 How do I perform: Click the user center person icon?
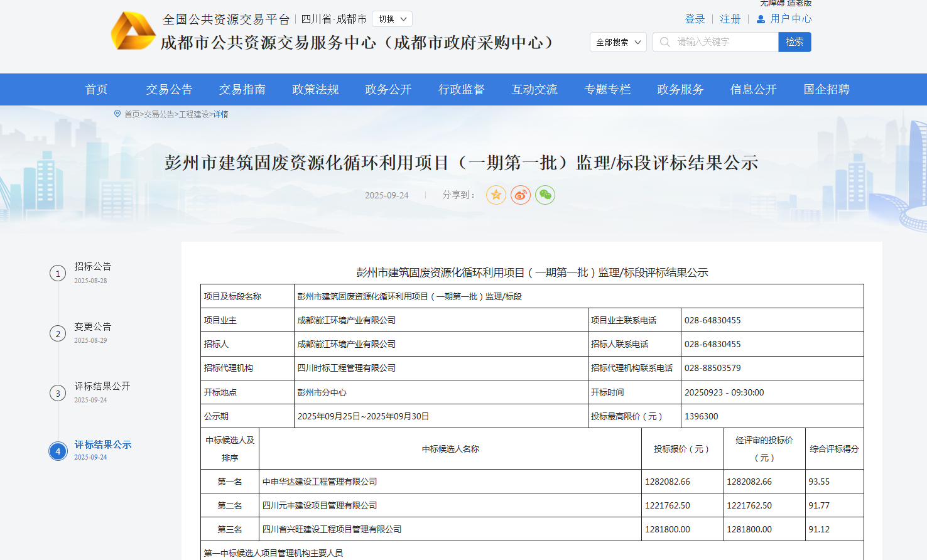click(761, 19)
